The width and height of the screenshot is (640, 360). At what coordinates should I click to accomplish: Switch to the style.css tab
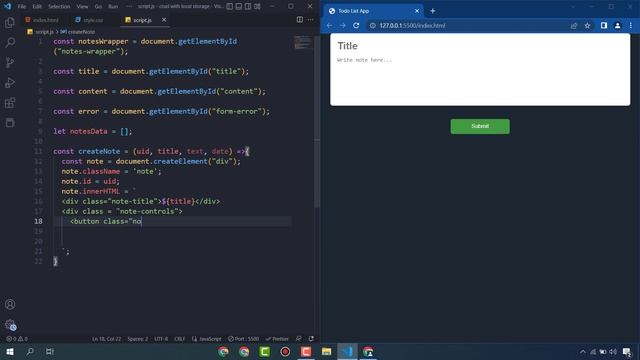pos(89,20)
